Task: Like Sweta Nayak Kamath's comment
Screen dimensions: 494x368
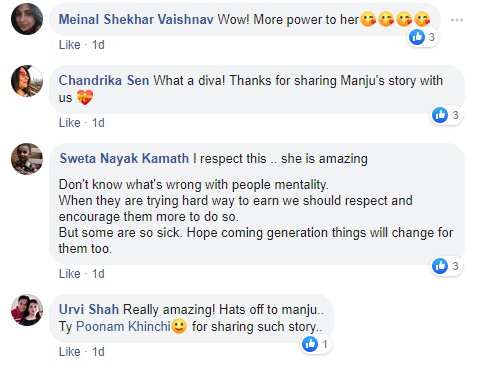Action: click(70, 274)
